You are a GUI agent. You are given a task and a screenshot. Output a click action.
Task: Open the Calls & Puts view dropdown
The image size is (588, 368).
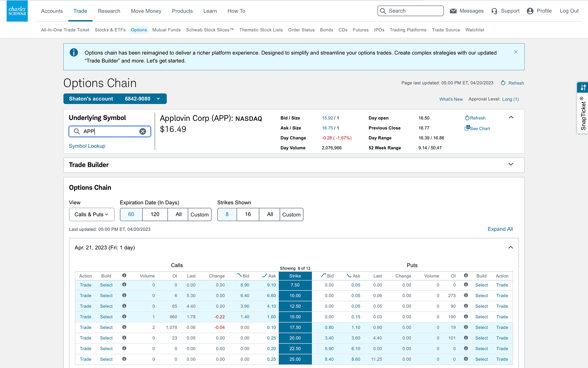pos(92,214)
